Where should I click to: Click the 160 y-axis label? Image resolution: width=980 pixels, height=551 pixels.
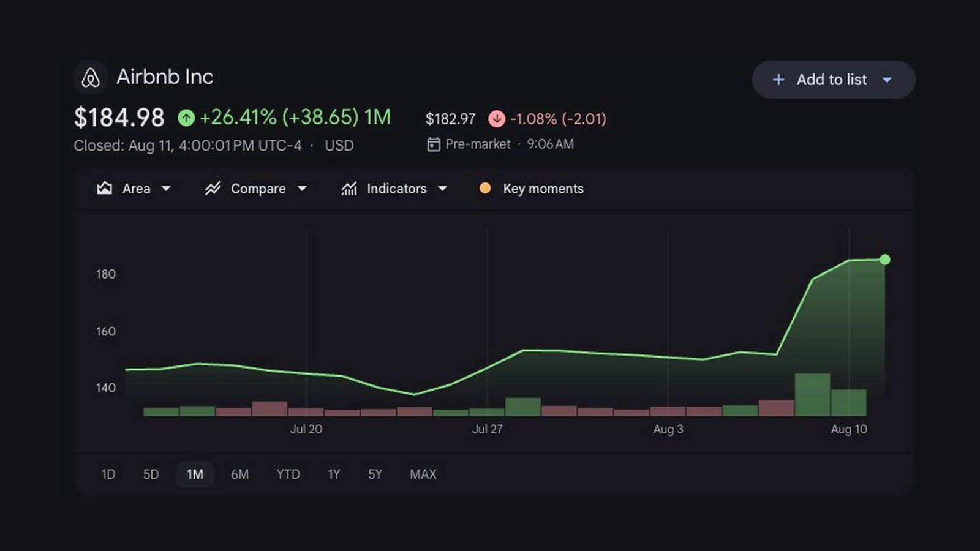tap(106, 331)
